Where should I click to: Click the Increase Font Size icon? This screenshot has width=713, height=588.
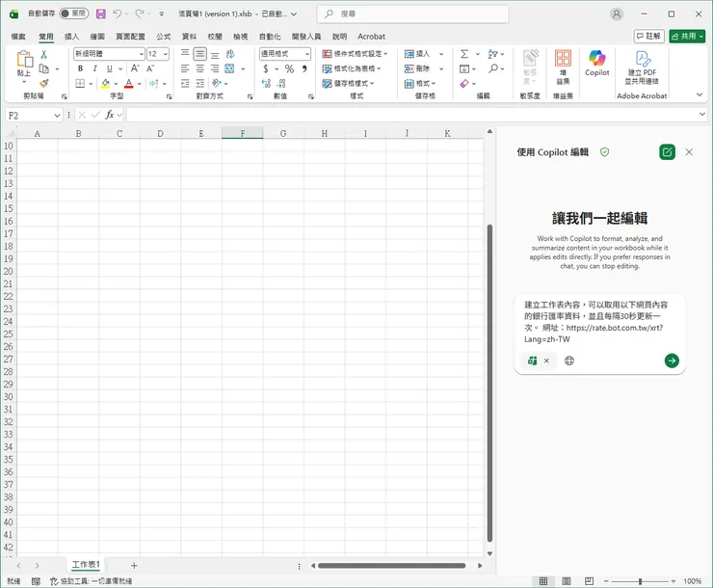pyautogui.click(x=135, y=68)
